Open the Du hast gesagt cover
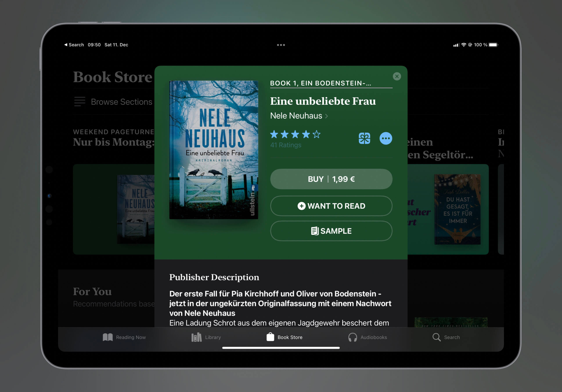 click(x=457, y=209)
